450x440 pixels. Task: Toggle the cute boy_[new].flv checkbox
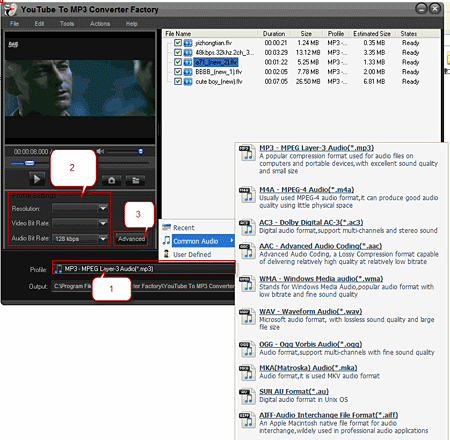click(x=178, y=81)
